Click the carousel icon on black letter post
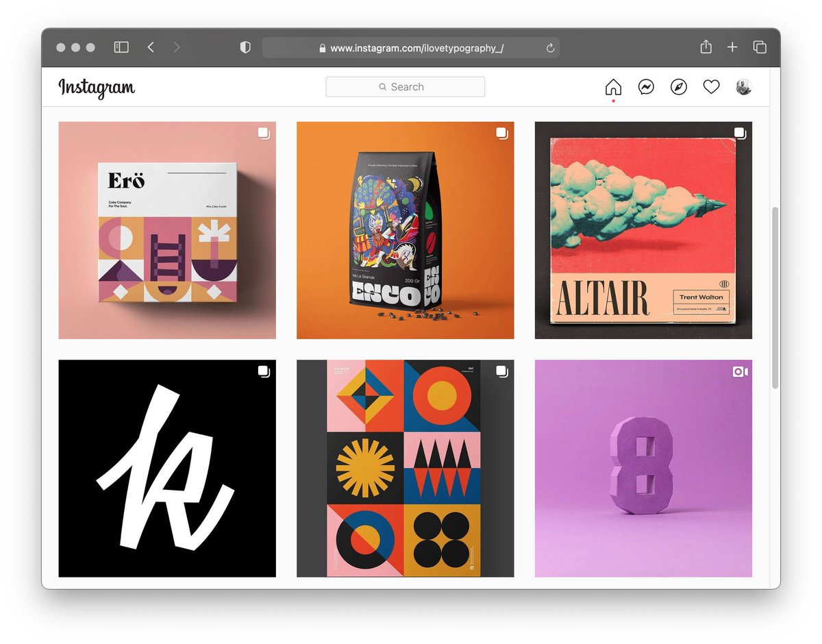This screenshot has width=822, height=644. pos(264,371)
